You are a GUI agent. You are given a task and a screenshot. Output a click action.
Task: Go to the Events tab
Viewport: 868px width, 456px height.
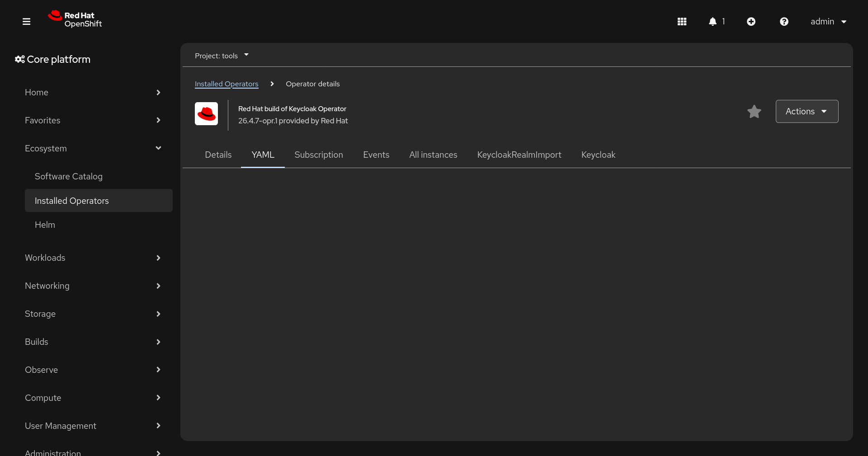[376, 155]
